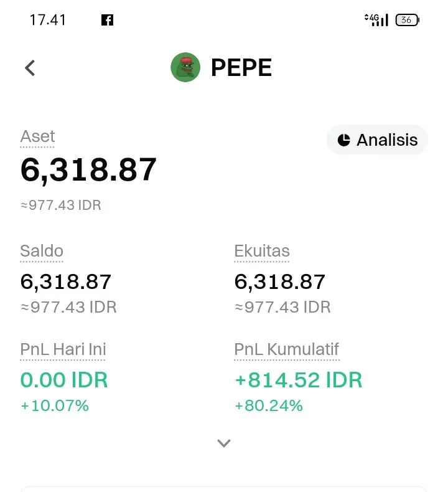Viewport: 448px width, 492px height.
Task: Tap the Saldo label for info
Action: 42,252
